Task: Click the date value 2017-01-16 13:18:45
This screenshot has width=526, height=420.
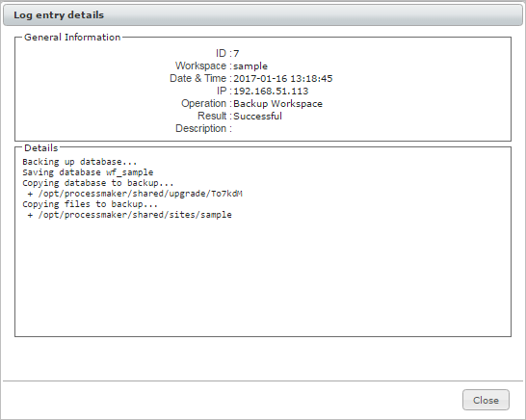Action: pyautogui.click(x=283, y=78)
